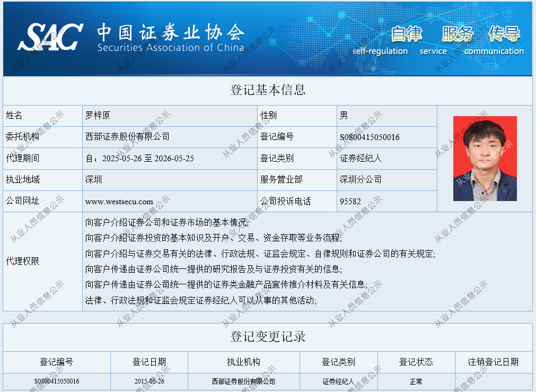Click the name value 罗梓原

98,116
